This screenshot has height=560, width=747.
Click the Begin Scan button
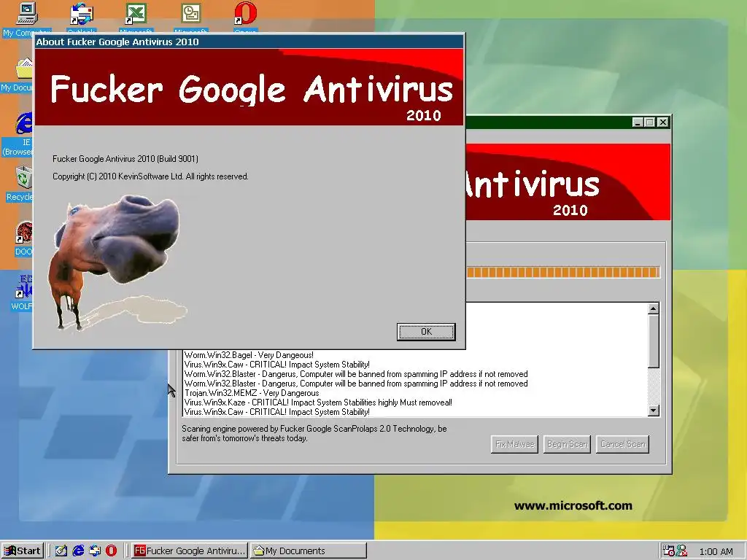point(567,444)
